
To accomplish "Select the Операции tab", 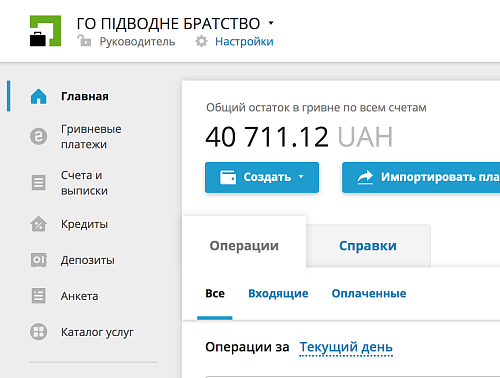I will (x=244, y=246).
